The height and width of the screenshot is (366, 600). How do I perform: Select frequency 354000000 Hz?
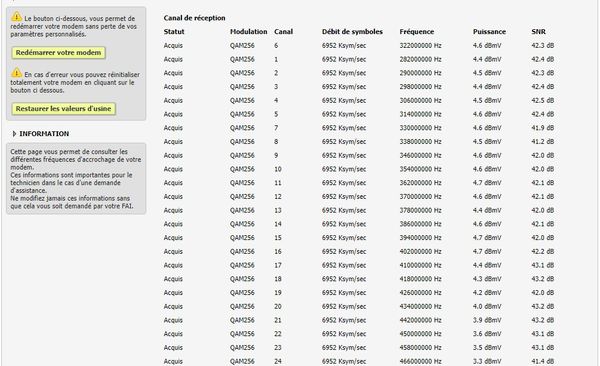pyautogui.click(x=421, y=169)
